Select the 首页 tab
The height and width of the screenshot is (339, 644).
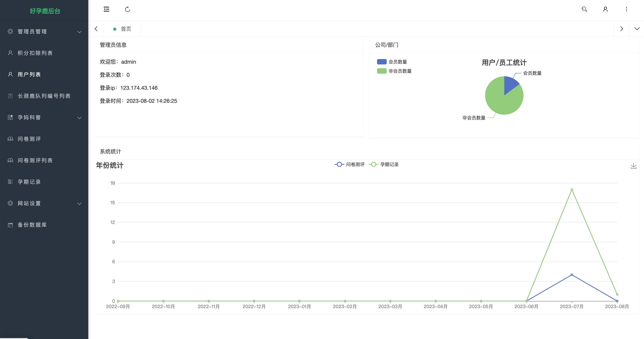pyautogui.click(x=122, y=29)
